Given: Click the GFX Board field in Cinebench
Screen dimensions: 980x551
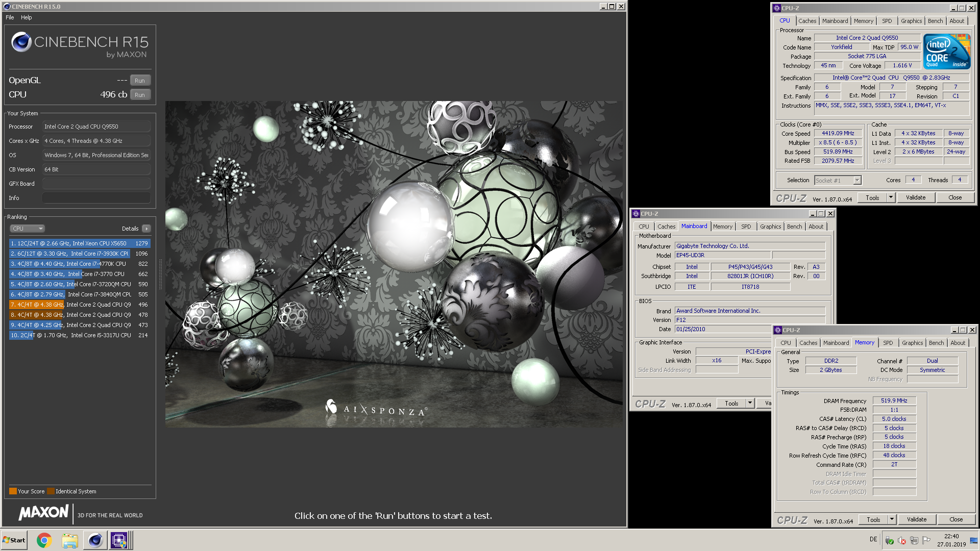Looking at the screenshot, I should [x=96, y=184].
